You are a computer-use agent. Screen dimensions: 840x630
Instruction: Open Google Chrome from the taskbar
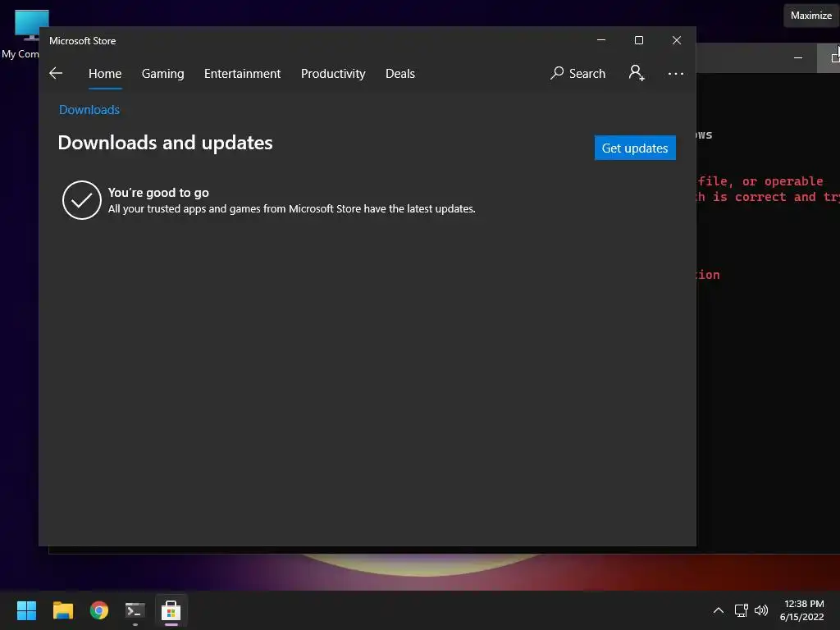[99, 610]
